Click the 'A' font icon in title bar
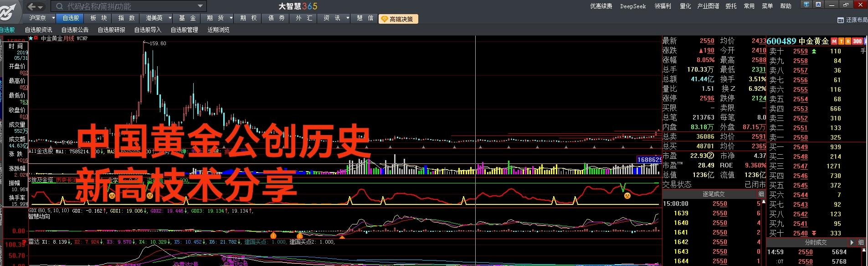868x266 pixels. pyautogui.click(x=818, y=5)
